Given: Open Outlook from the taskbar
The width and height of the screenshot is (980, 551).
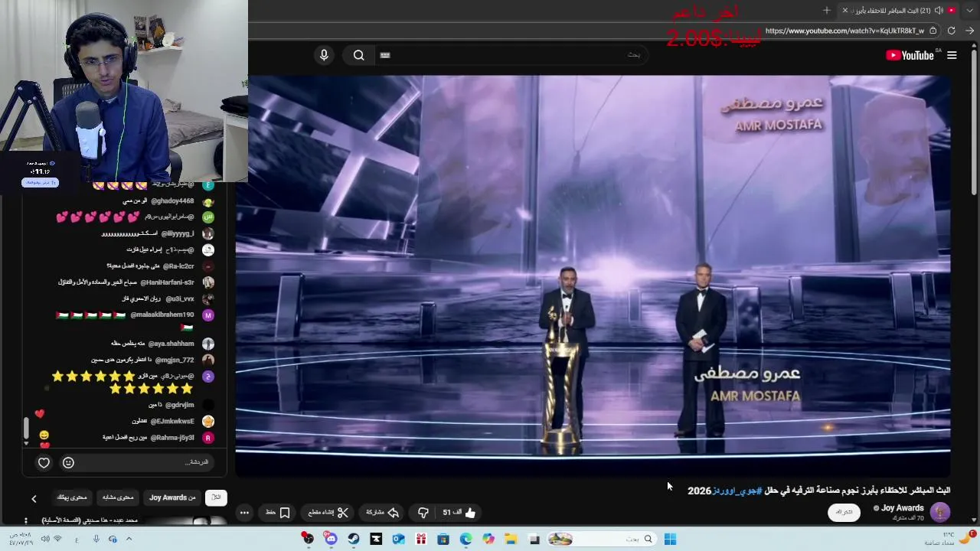Looking at the screenshot, I should point(398,539).
